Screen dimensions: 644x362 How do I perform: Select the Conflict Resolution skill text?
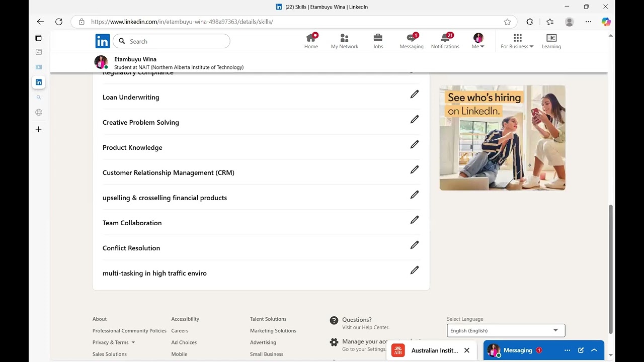pyautogui.click(x=131, y=248)
